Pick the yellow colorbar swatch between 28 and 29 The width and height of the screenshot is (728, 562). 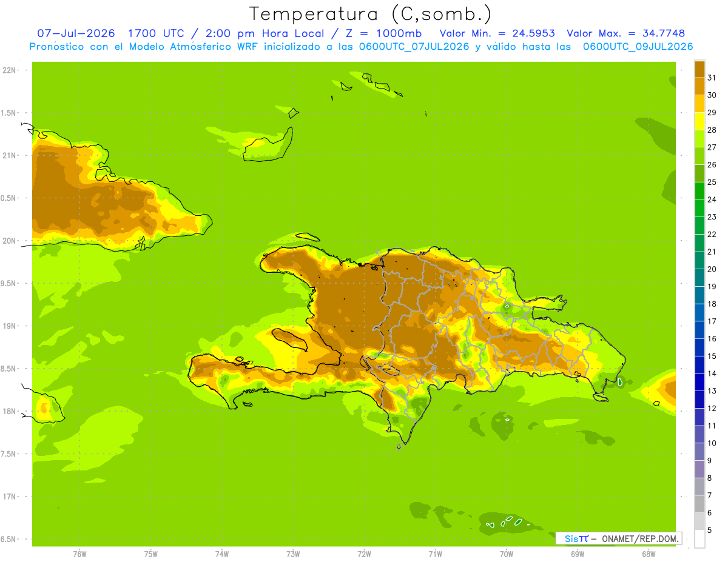(699, 121)
